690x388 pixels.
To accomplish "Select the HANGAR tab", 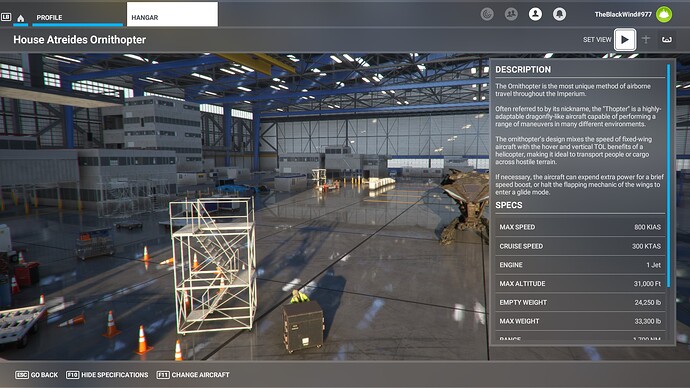I will (x=172, y=15).
